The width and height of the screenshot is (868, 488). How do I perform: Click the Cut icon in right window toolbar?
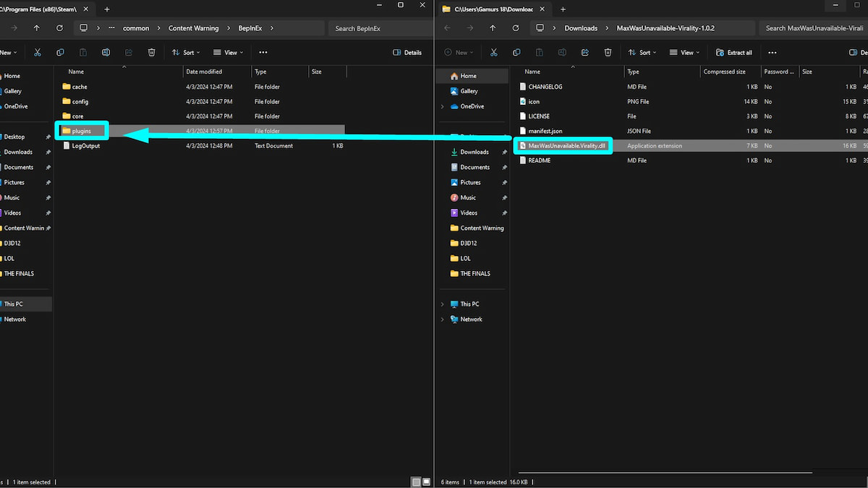(494, 53)
